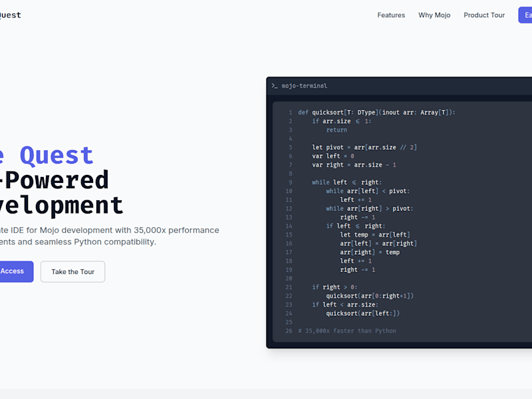Screen dimensions: 532x399
Task: Click code line 'while arr[right] > pivot:'
Action: click(x=370, y=208)
